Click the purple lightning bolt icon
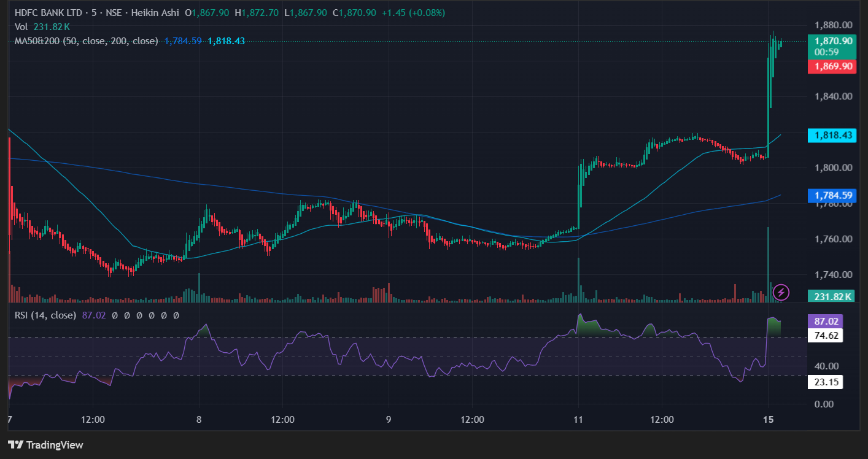Viewport: 868px width, 459px height. [780, 291]
